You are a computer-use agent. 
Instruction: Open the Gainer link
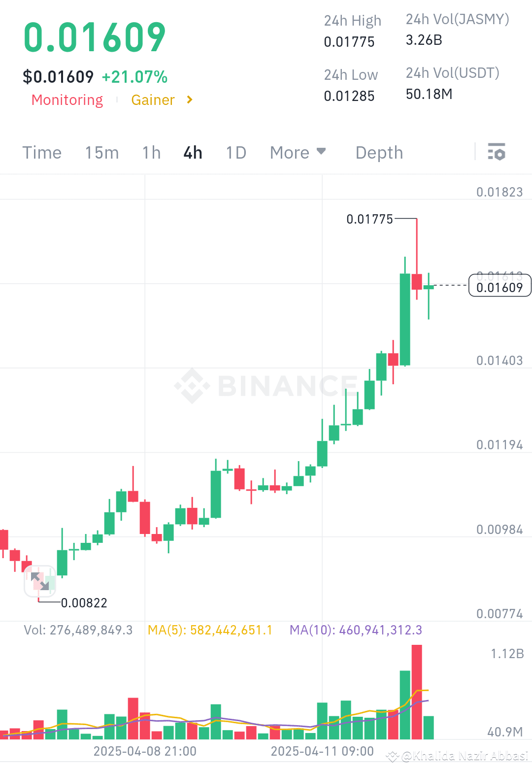[153, 100]
